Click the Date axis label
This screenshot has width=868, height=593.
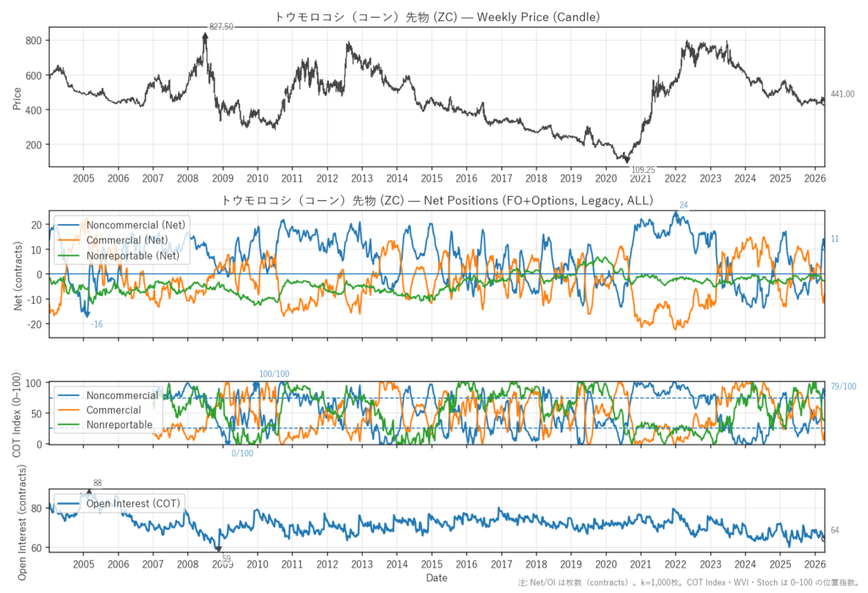(x=437, y=578)
